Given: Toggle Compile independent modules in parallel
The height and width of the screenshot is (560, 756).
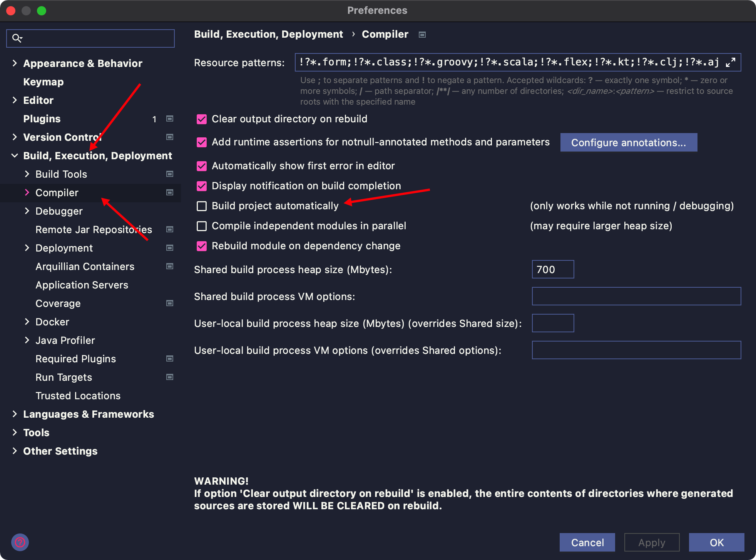Looking at the screenshot, I should (x=201, y=227).
